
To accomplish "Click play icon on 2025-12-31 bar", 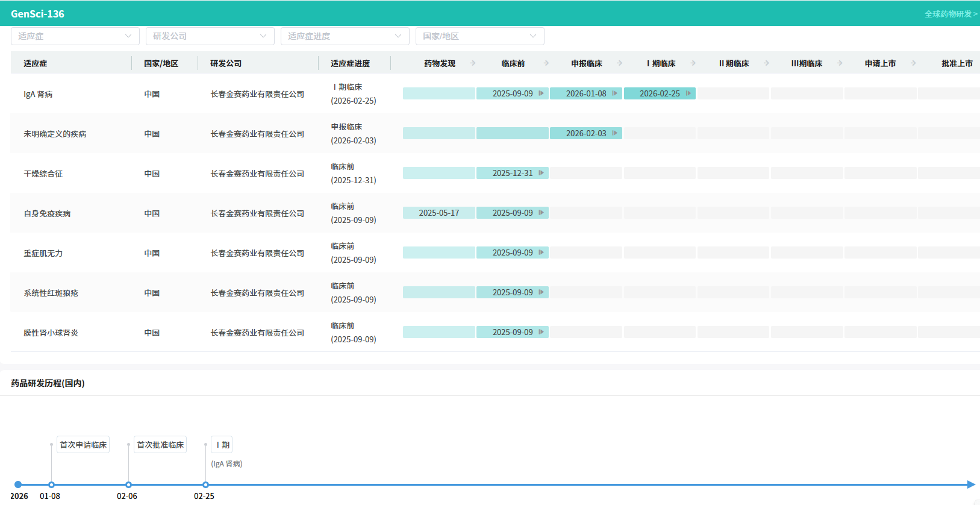I will pos(541,173).
